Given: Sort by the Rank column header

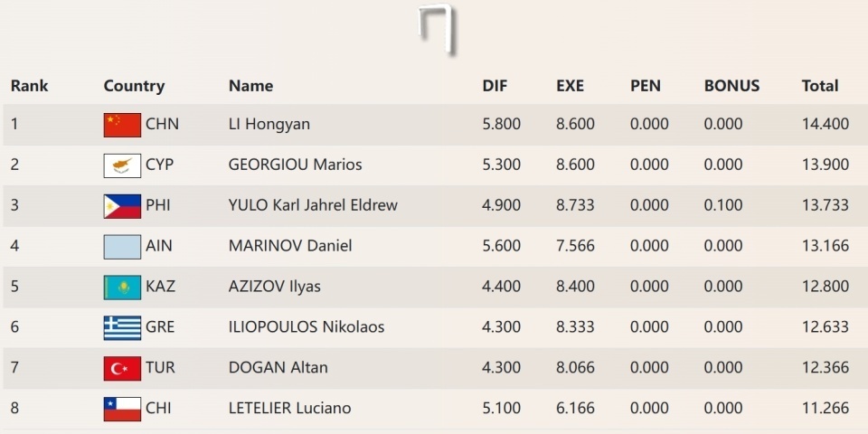Looking at the screenshot, I should [30, 86].
